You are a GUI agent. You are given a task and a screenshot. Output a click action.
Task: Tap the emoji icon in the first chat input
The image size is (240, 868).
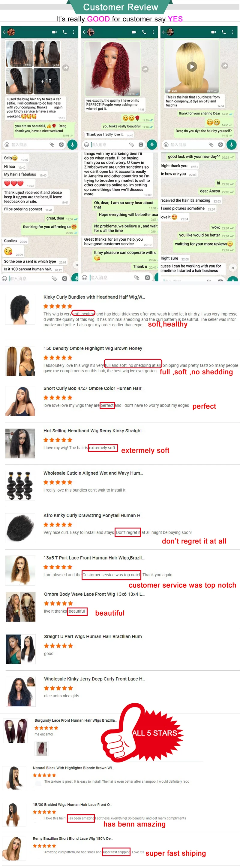[x=7, y=145]
